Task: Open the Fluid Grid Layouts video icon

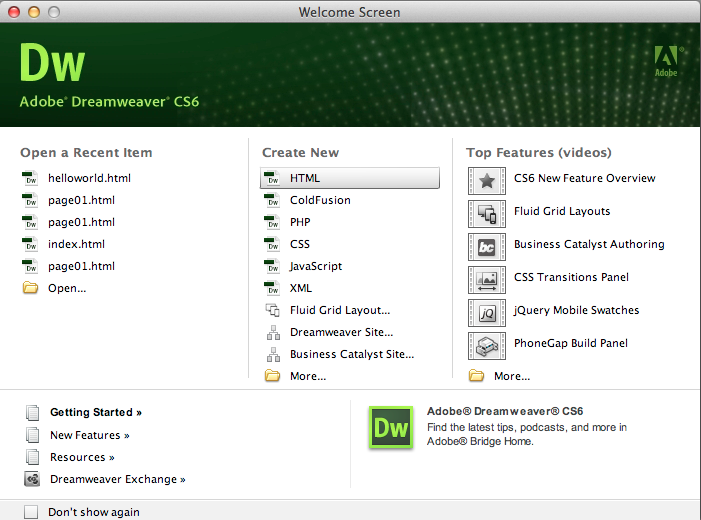Action: click(486, 213)
